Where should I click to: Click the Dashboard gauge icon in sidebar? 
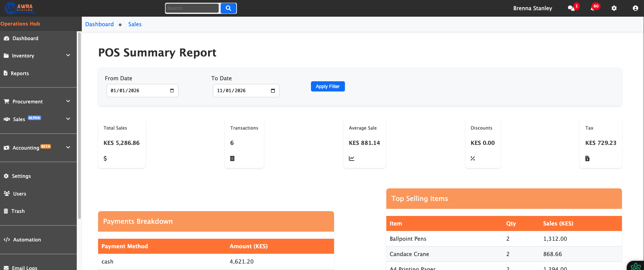point(6,38)
